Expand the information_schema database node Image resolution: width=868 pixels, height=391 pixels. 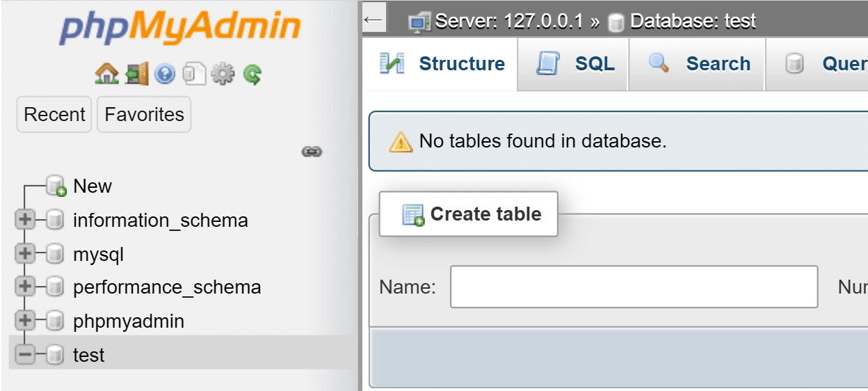25,220
